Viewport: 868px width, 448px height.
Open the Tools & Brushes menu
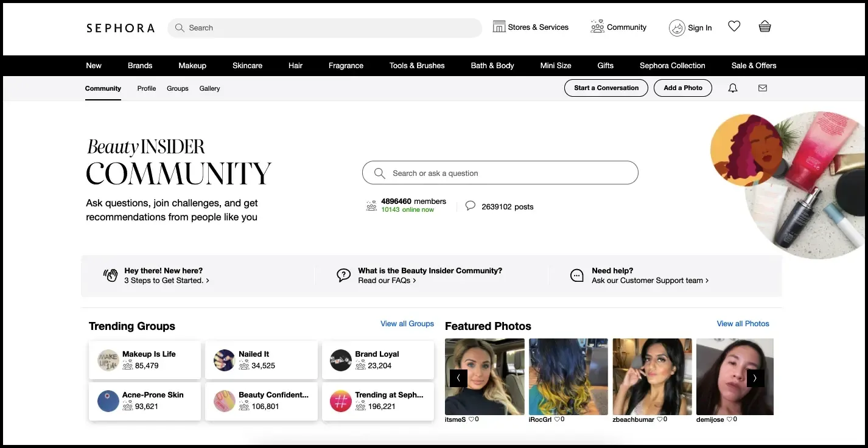pos(417,66)
